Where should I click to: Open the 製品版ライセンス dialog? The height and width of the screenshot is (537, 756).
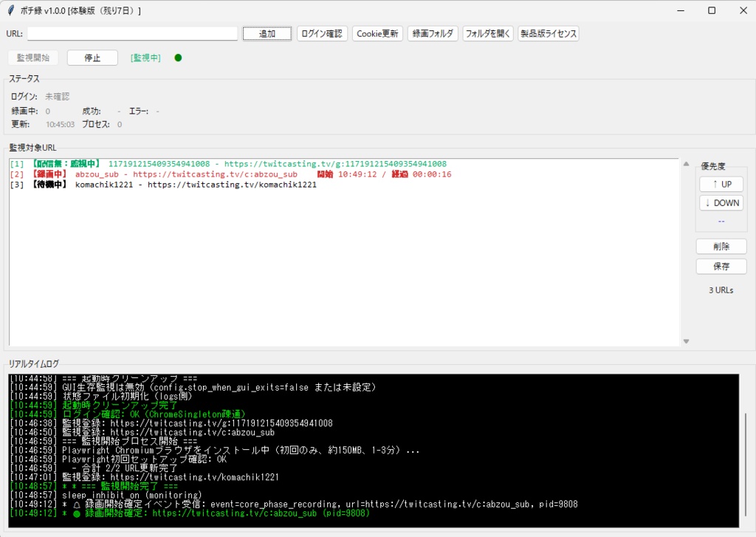[549, 33]
